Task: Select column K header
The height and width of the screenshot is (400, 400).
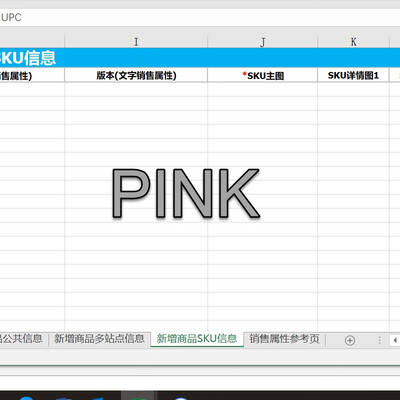Action: tap(353, 42)
